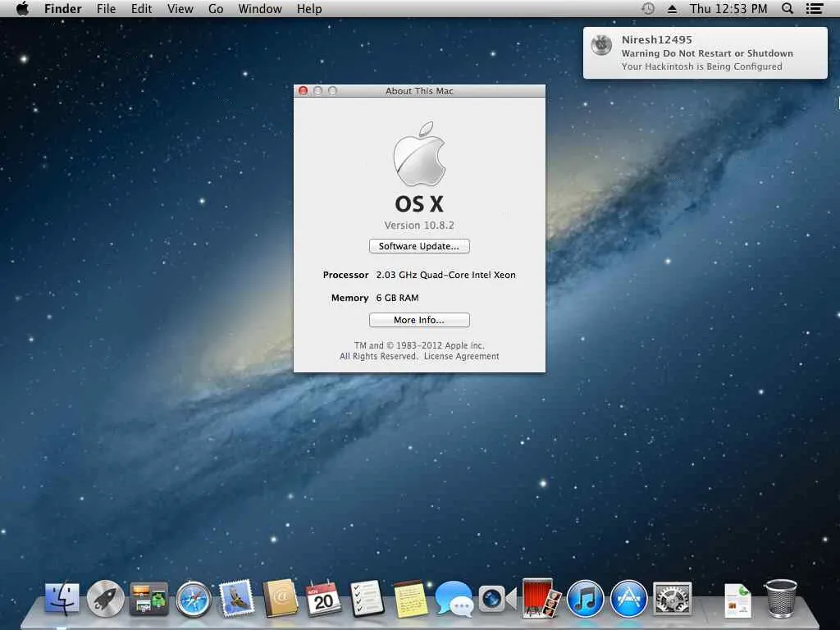
Task: Open Reminders checklist icon
Action: click(367, 598)
